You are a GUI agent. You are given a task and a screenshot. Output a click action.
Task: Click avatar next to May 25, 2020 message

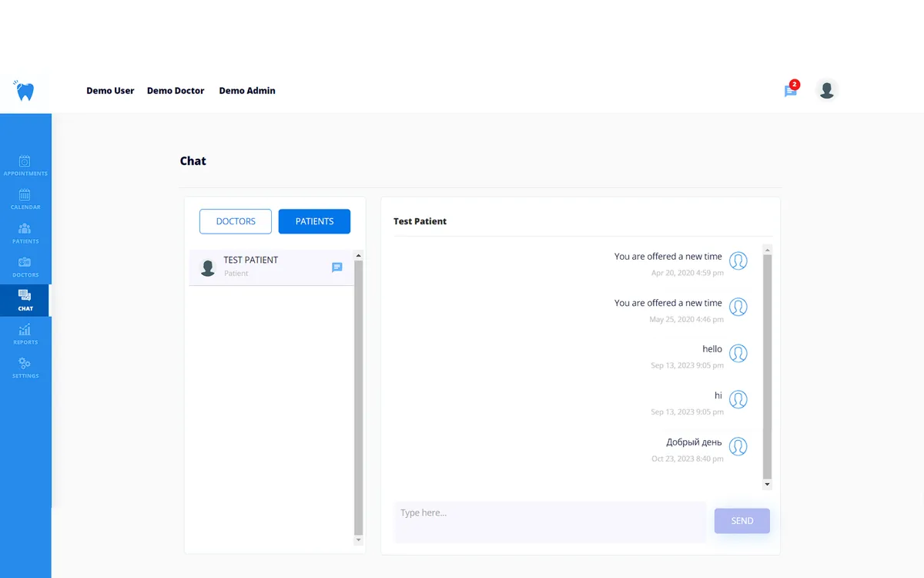point(738,307)
